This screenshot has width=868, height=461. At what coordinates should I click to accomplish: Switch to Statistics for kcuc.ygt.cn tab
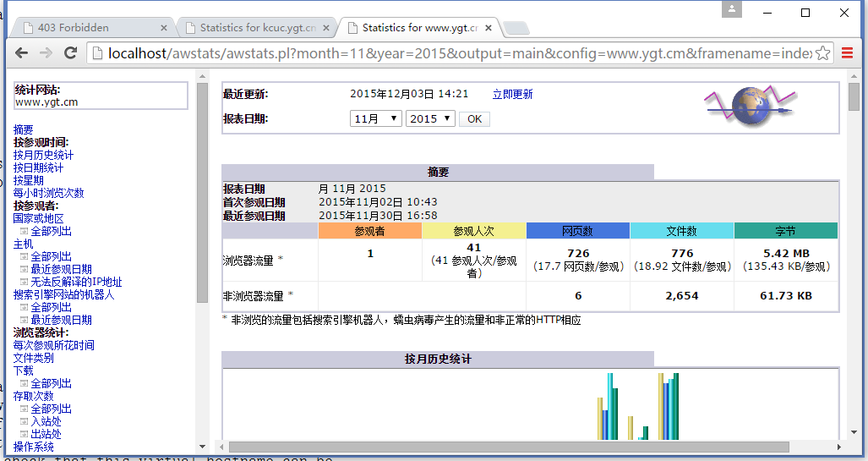[x=254, y=28]
